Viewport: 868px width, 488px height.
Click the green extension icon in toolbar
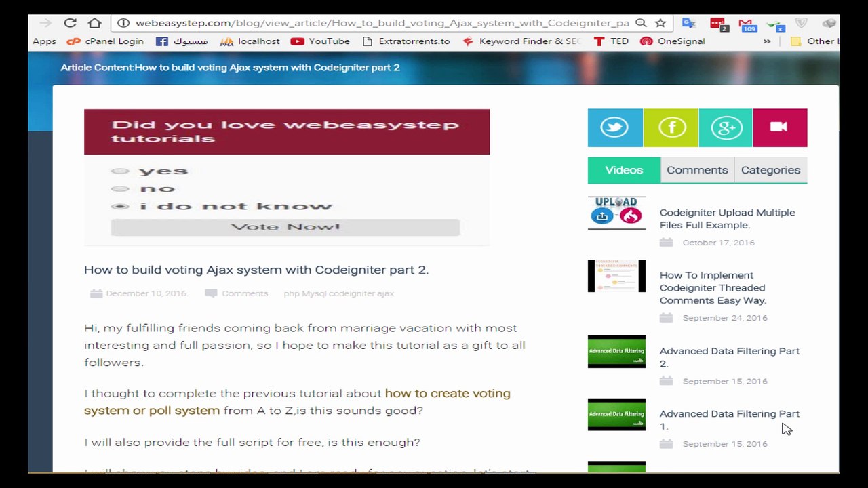[x=776, y=25]
